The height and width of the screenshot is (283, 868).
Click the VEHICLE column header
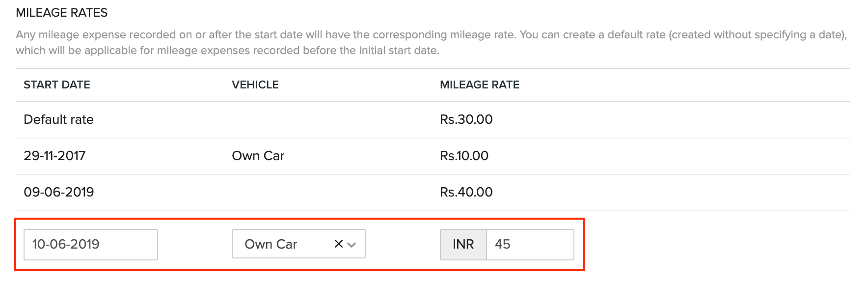pos(255,85)
